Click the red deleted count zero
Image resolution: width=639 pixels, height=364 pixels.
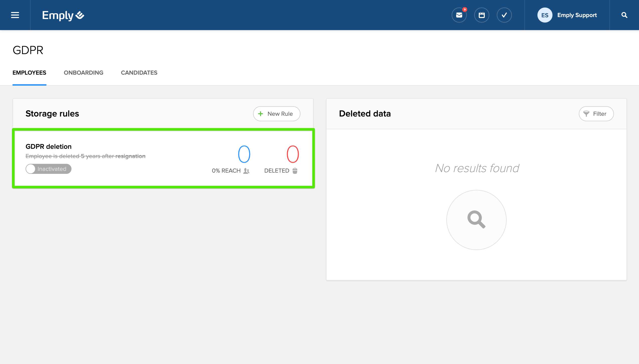click(x=293, y=154)
